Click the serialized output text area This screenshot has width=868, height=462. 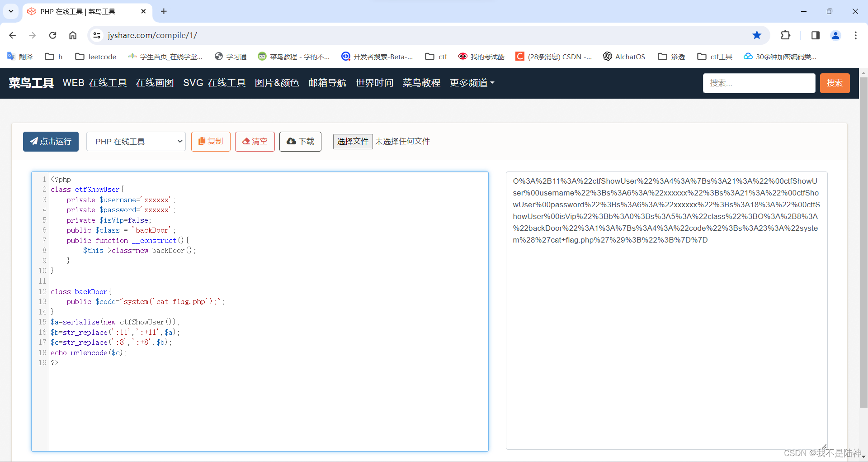[x=666, y=310]
